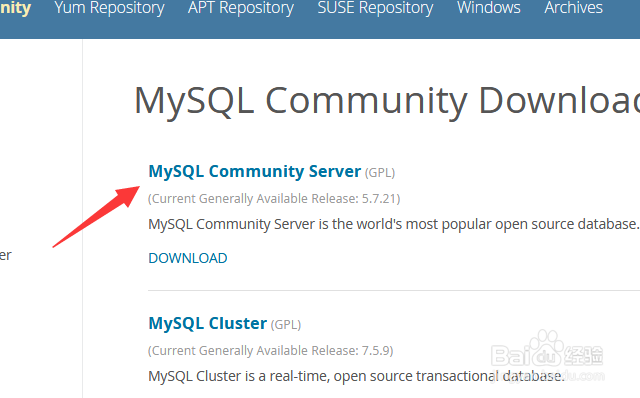
Task: Click the (GPL) label beside Community Server
Action: point(380,173)
